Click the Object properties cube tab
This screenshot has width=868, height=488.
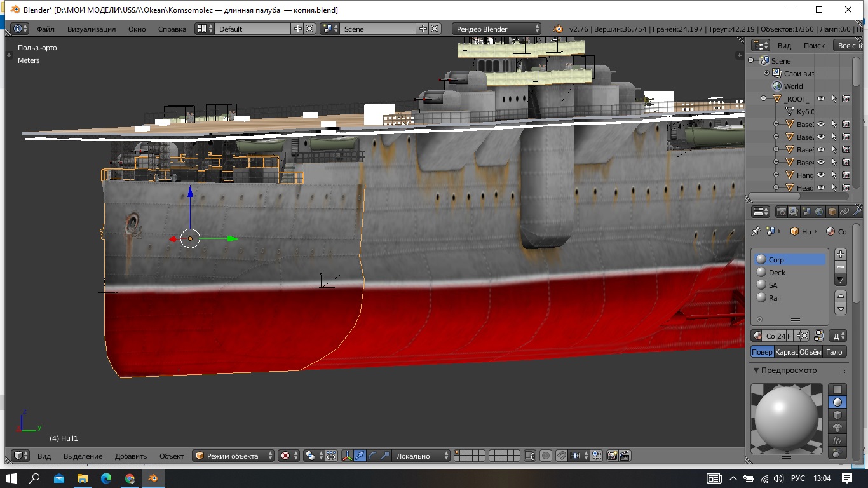point(832,212)
